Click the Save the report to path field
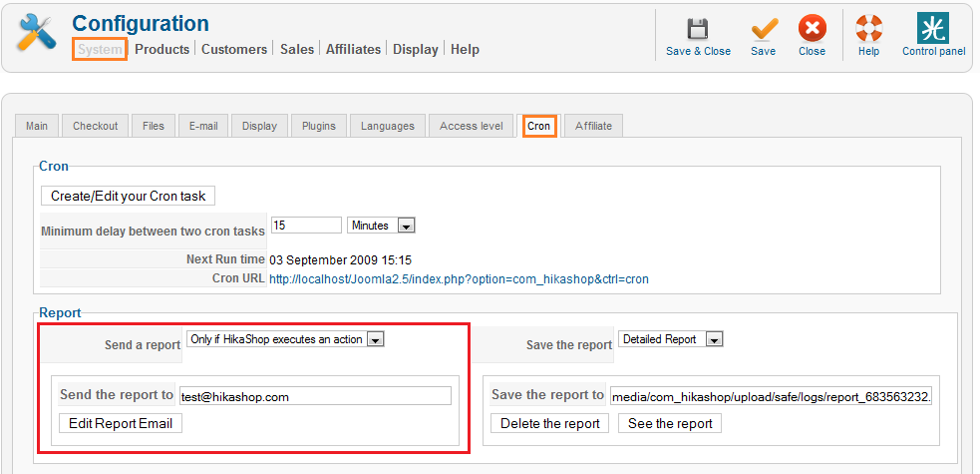This screenshot has width=980, height=474. pyautogui.click(x=772, y=396)
